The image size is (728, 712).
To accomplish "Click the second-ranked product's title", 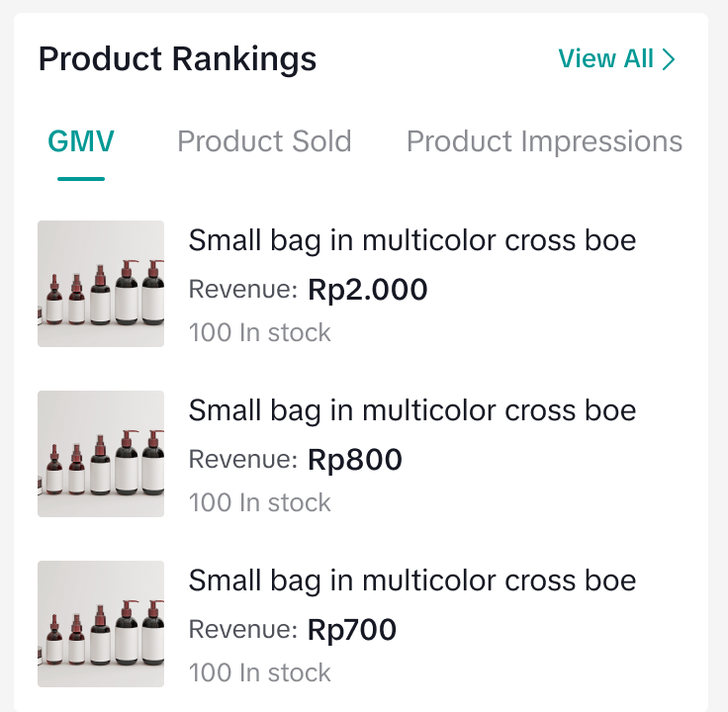I will coord(411,410).
